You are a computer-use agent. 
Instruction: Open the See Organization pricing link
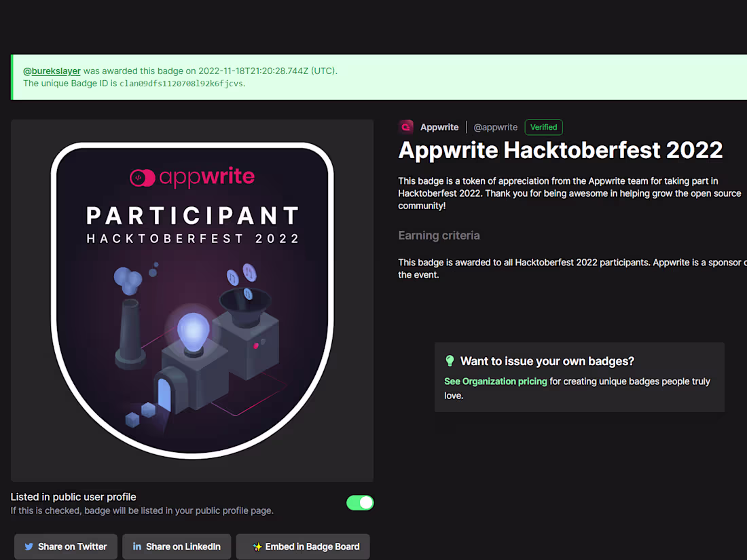point(496,381)
